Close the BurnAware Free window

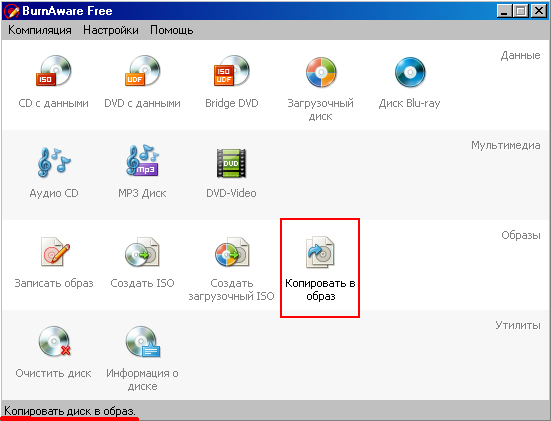coord(538,11)
